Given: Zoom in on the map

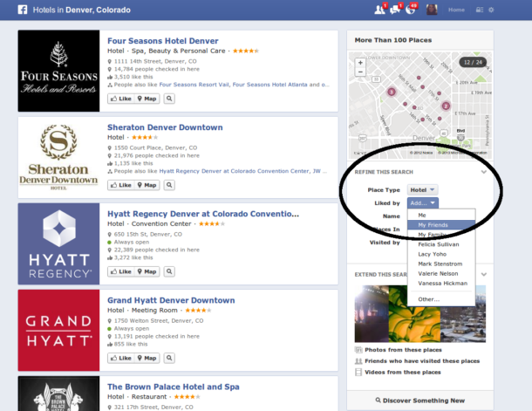Looking at the screenshot, I should (360, 62).
